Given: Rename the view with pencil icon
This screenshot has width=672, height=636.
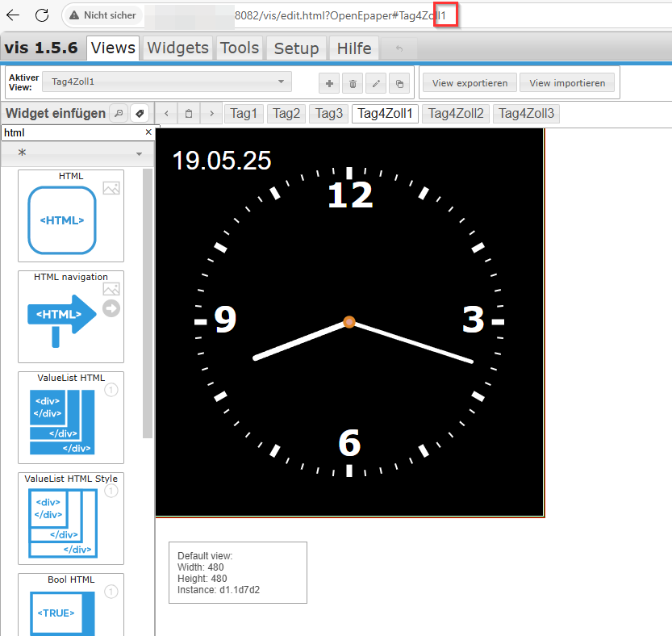Looking at the screenshot, I should coord(376,83).
